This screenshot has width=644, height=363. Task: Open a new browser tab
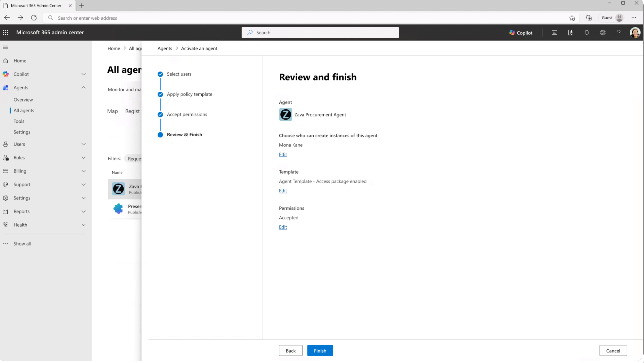[x=81, y=5]
